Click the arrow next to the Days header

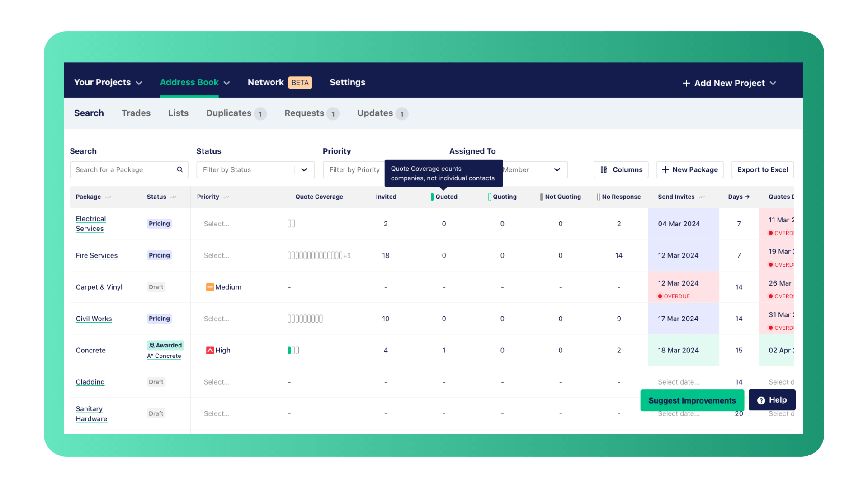click(x=747, y=197)
